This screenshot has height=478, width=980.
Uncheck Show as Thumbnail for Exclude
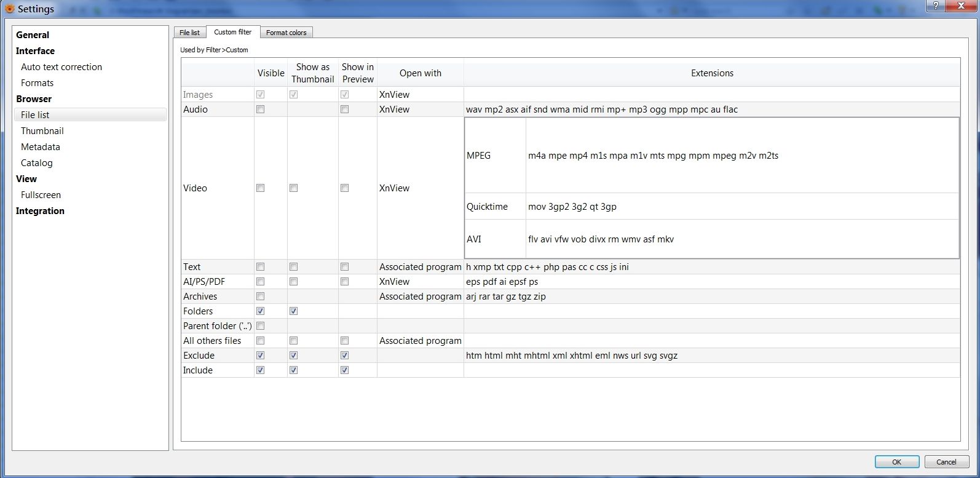click(x=294, y=356)
